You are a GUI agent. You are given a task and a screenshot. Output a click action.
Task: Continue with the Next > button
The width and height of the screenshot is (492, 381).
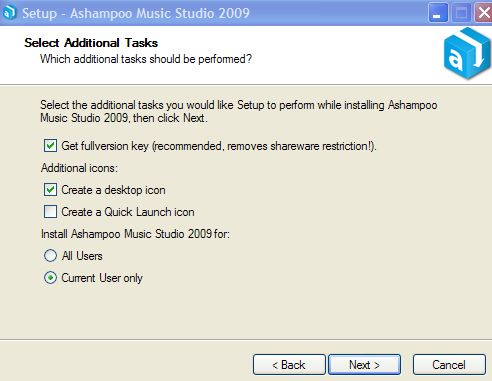tap(365, 365)
